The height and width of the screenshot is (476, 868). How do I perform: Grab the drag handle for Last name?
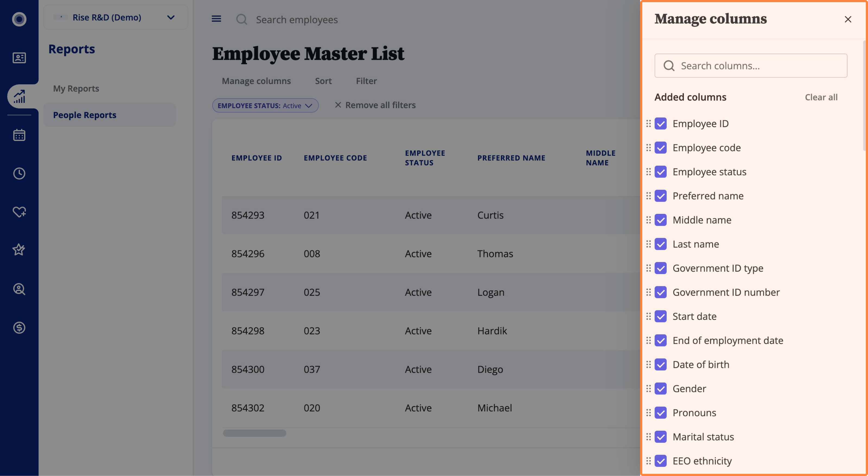[x=648, y=244]
